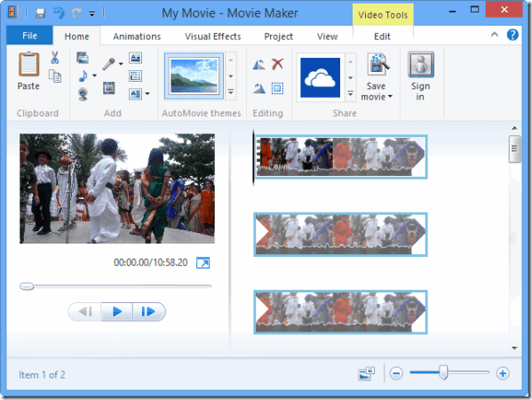The width and height of the screenshot is (532, 400).
Task: Click the Rotate left icon
Action: (x=258, y=64)
